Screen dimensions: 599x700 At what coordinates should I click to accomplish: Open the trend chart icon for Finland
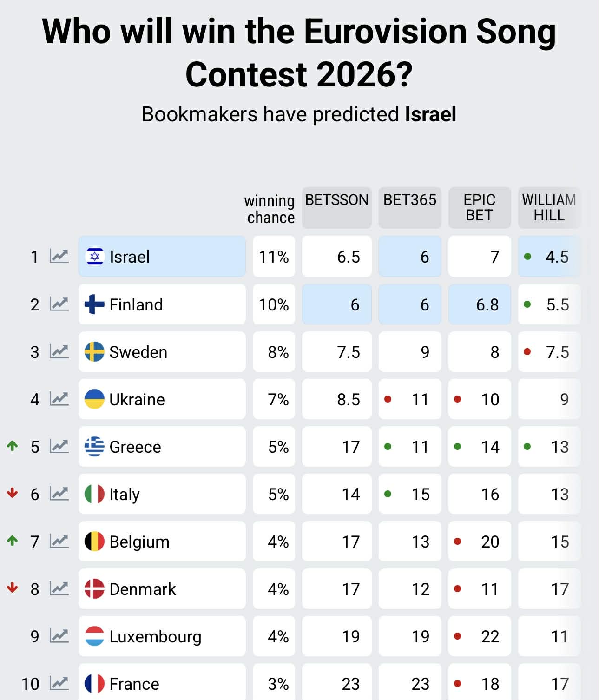[59, 304]
